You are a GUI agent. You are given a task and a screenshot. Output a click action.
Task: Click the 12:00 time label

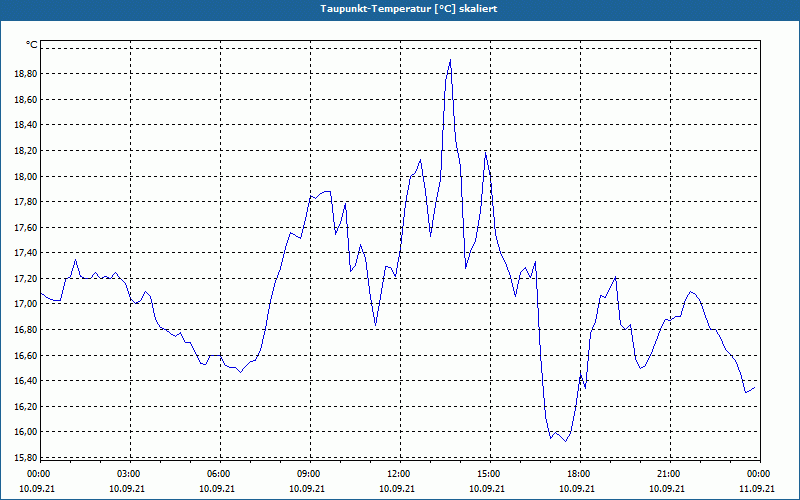coord(400,474)
